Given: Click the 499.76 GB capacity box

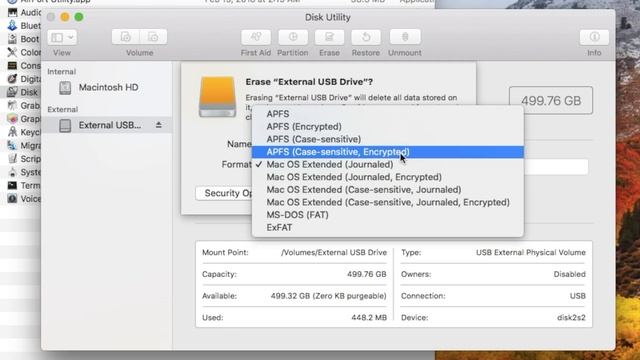Looking at the screenshot, I should pyautogui.click(x=551, y=100).
